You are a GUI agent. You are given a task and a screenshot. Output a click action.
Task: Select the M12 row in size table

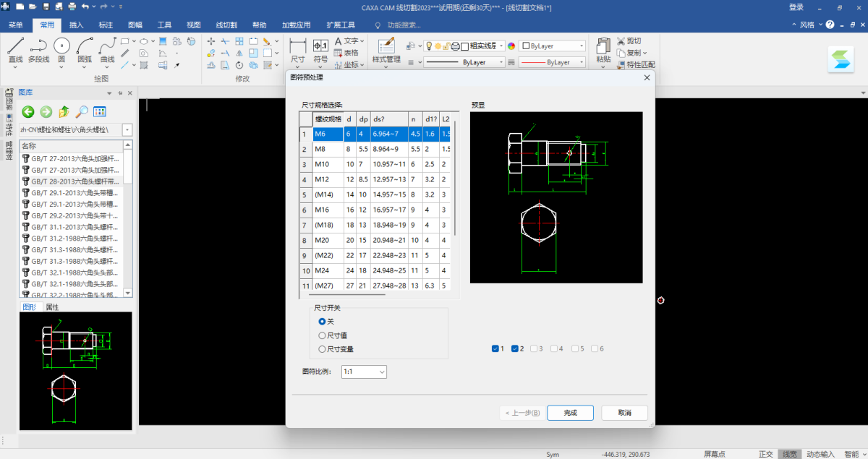322,179
